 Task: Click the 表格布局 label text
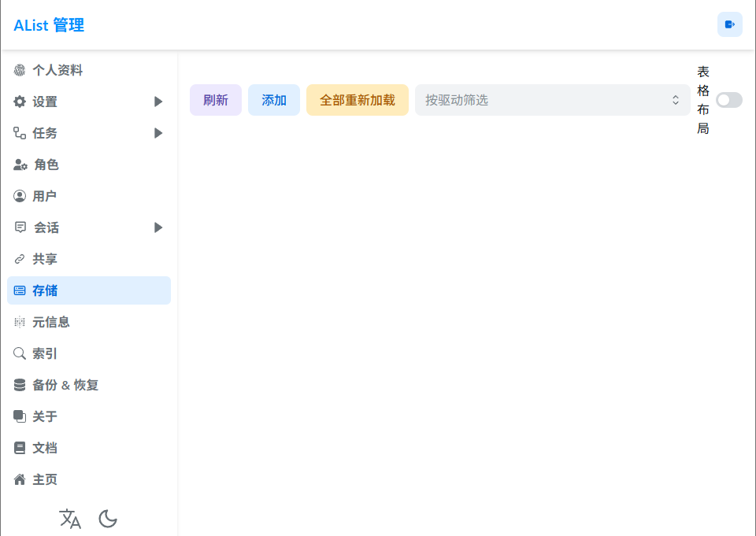tap(703, 100)
